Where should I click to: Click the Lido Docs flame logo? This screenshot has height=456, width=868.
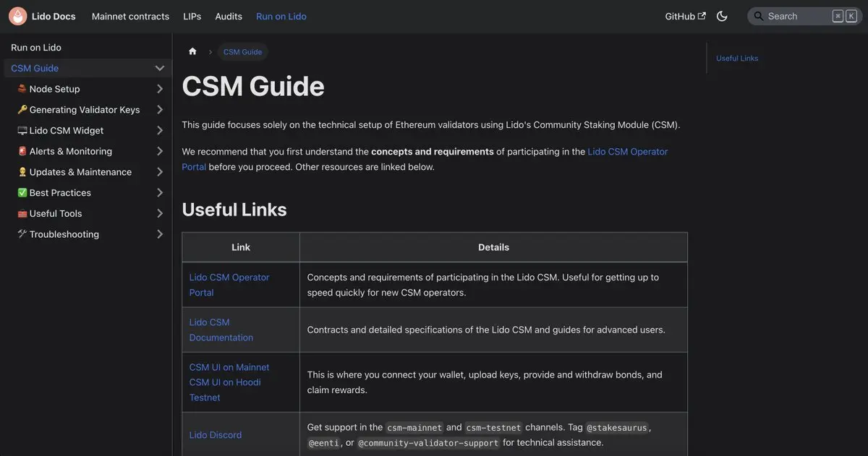click(17, 16)
